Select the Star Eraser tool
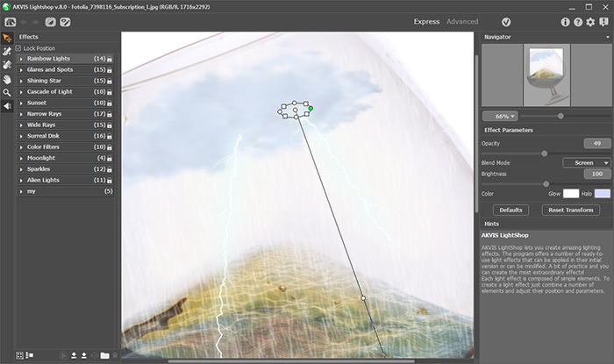The width and height of the screenshot is (614, 364). coord(7,65)
